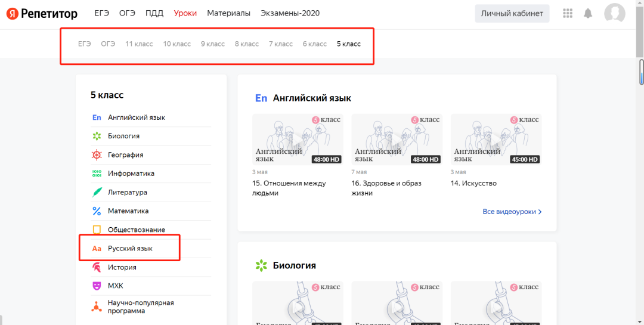Click the English 'En' sidebar icon
The width and height of the screenshot is (644, 325).
97,117
